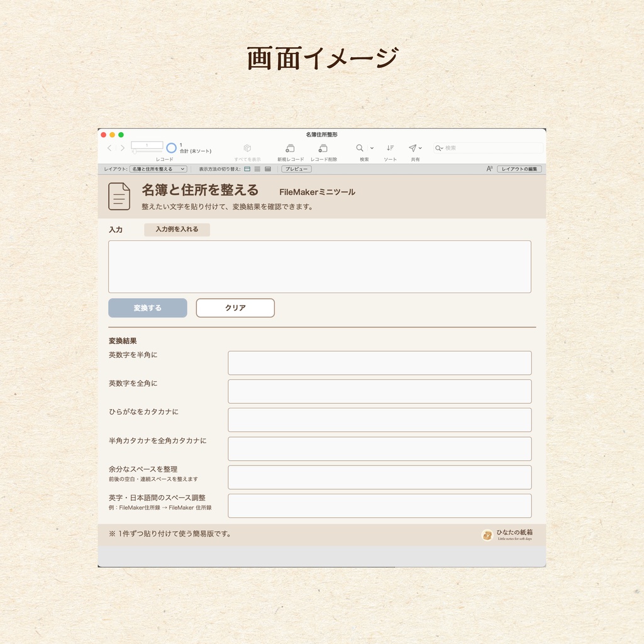
Task: Click the すべてを表示 (Show All) icon
Action: click(247, 148)
